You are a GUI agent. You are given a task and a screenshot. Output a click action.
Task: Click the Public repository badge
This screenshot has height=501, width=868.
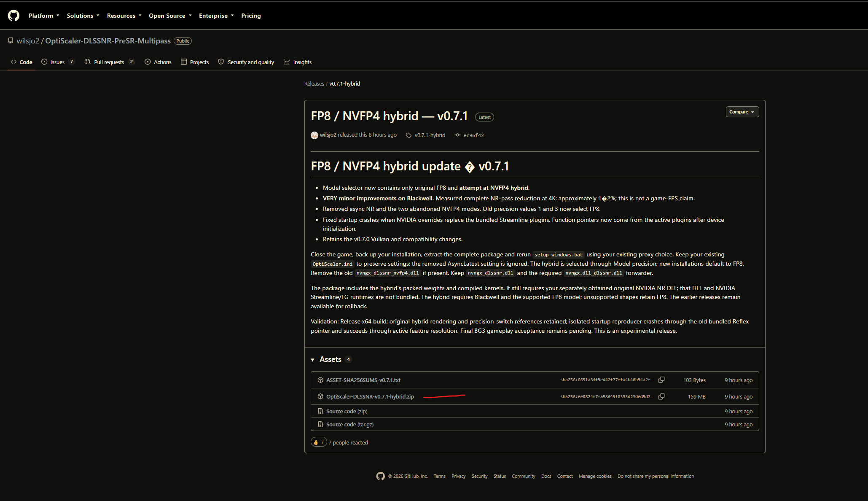click(183, 41)
